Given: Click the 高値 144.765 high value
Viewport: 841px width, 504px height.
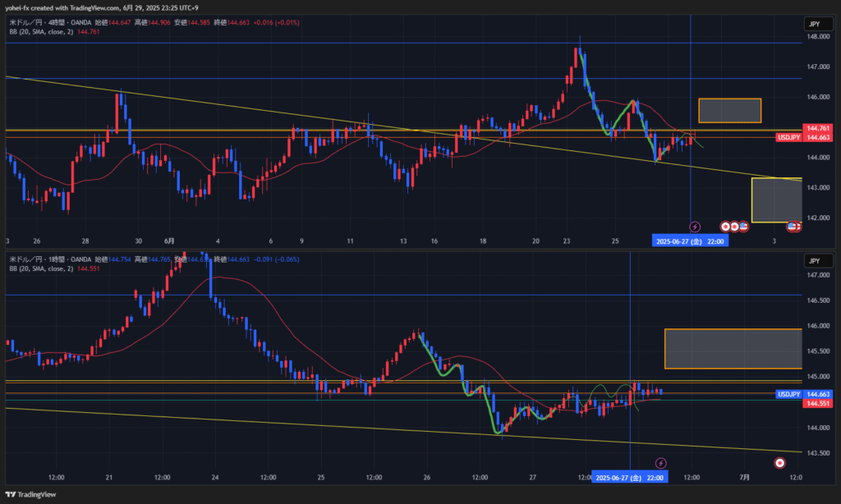Looking at the screenshot, I should pos(152,259).
